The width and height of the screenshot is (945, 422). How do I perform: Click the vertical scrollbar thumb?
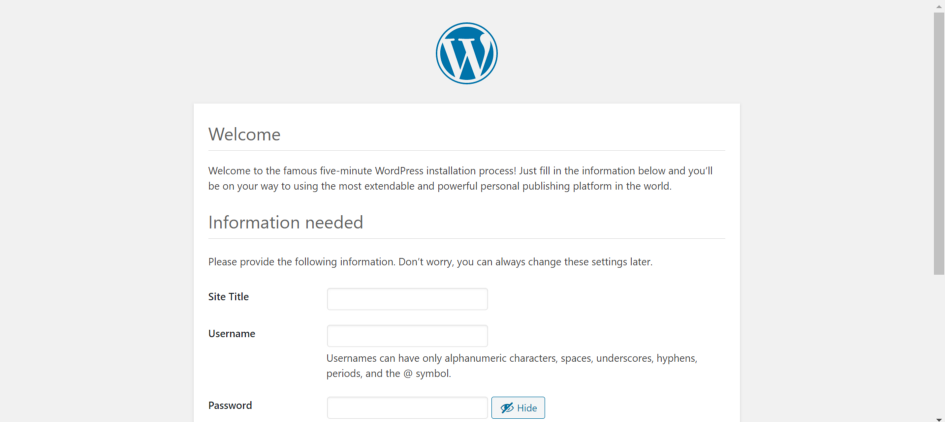click(x=939, y=143)
